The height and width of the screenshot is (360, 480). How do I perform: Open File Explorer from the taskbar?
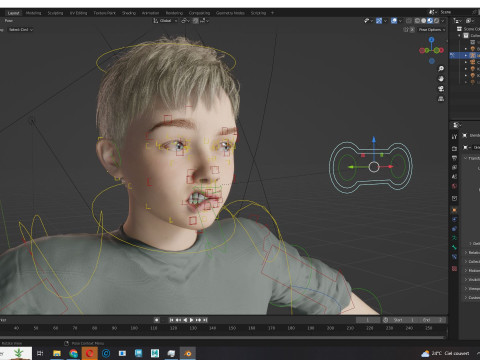[x=57, y=353]
